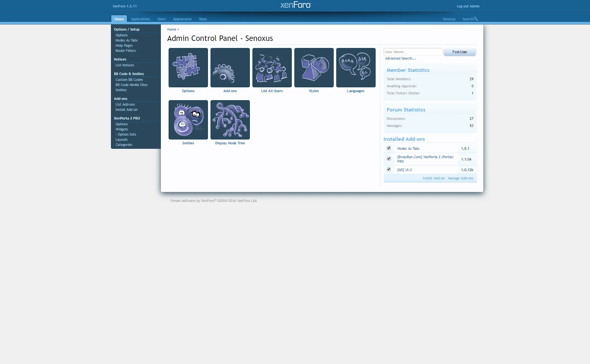The height and width of the screenshot is (364, 590).
Task: Open Smilies in the sidebar
Action: tap(121, 90)
